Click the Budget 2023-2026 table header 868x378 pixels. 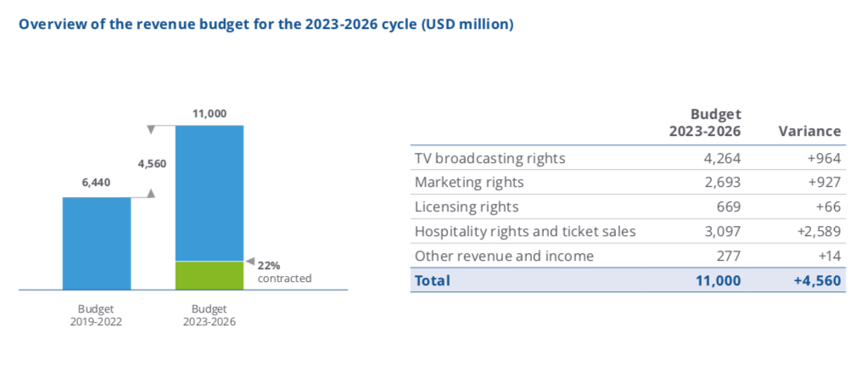click(x=705, y=123)
